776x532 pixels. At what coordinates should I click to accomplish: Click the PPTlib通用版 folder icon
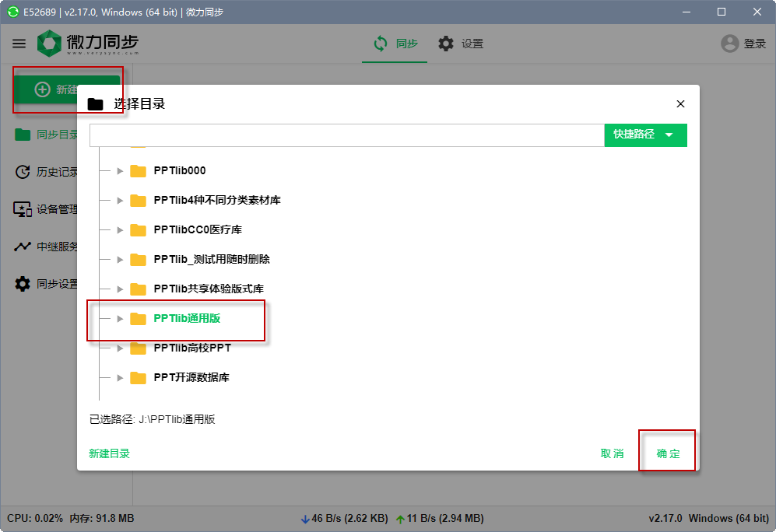[138, 319]
